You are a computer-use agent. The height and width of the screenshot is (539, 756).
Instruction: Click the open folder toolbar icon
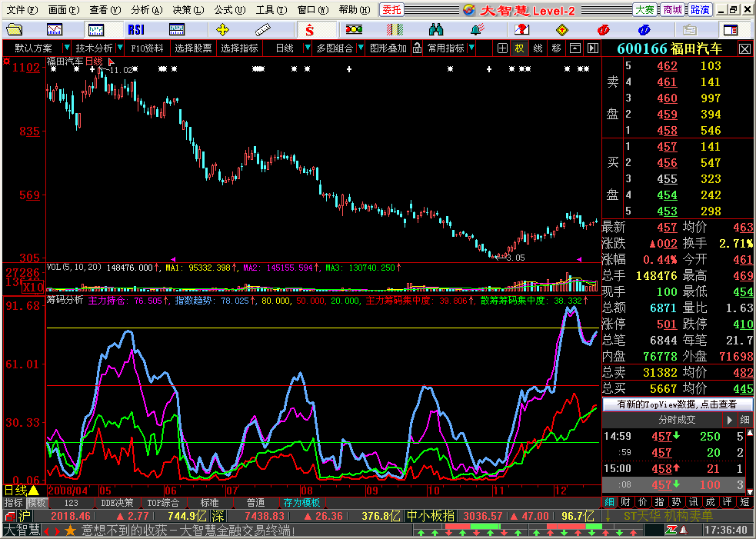[x=15, y=30]
